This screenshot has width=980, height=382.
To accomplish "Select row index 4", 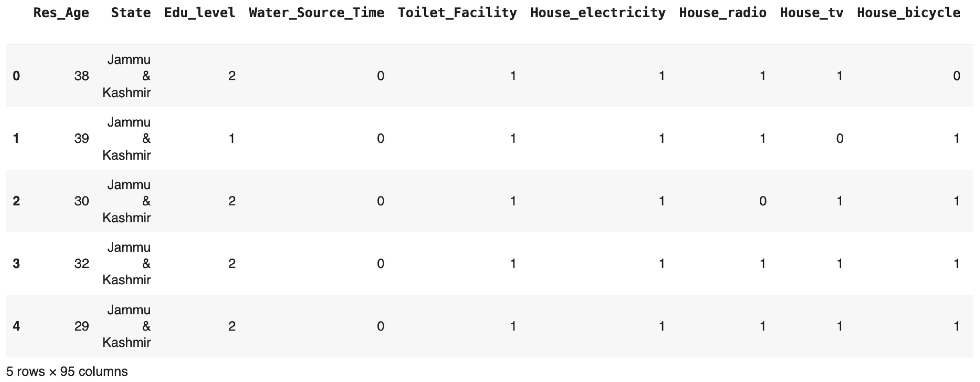I will (x=16, y=326).
